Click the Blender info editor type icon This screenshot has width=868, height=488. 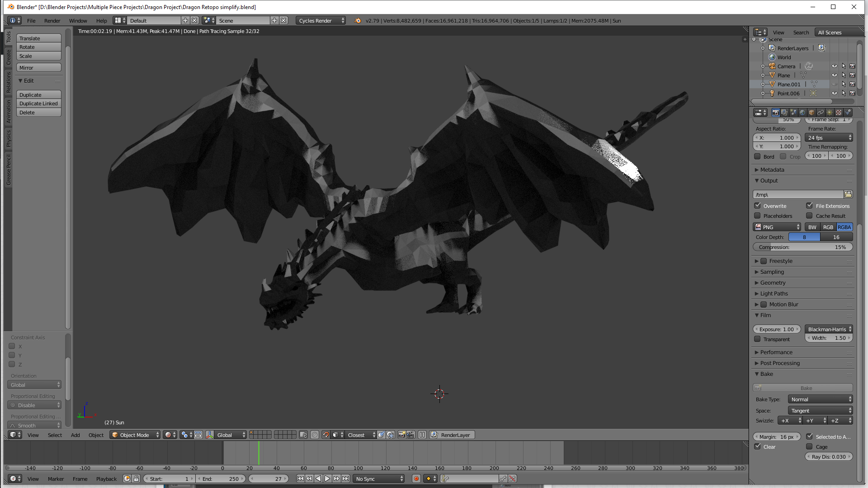[15, 20]
